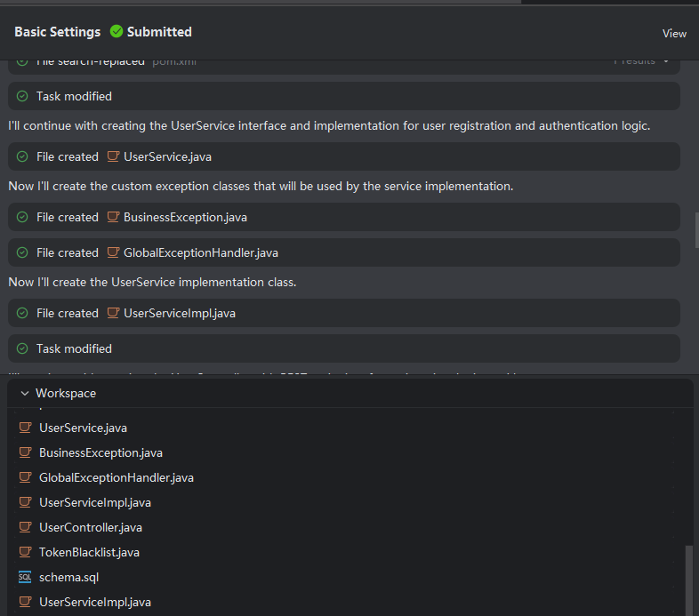Select schema.sql in Workspace list
This screenshot has height=616, width=699.
click(69, 577)
